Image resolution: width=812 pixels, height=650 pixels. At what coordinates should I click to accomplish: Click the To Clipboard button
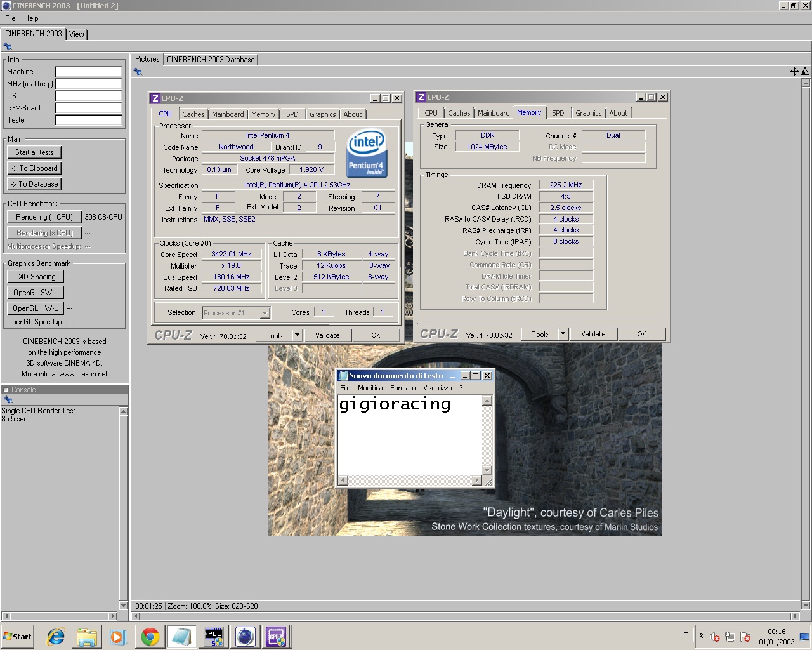pos(35,168)
